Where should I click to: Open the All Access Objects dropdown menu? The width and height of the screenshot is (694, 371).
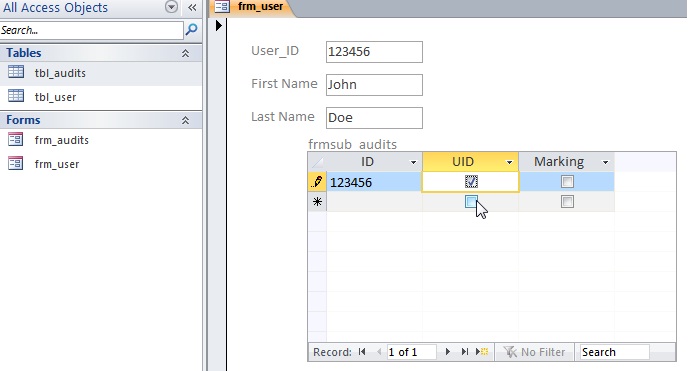point(171,7)
